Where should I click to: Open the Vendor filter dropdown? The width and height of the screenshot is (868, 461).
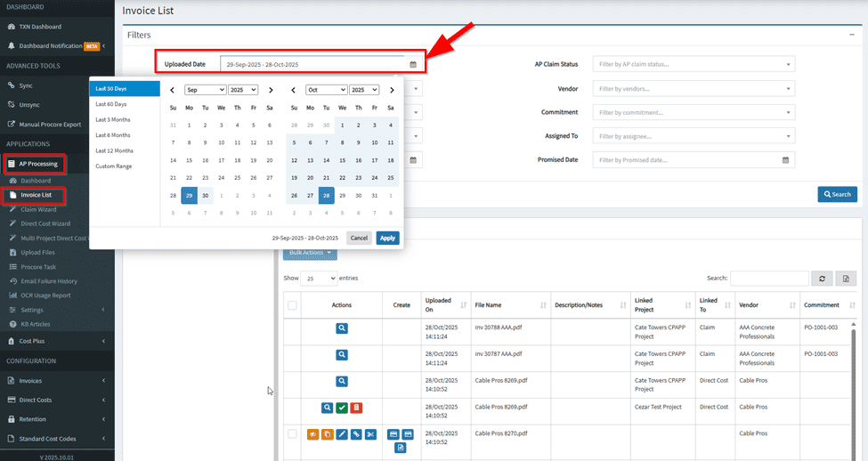click(x=694, y=89)
